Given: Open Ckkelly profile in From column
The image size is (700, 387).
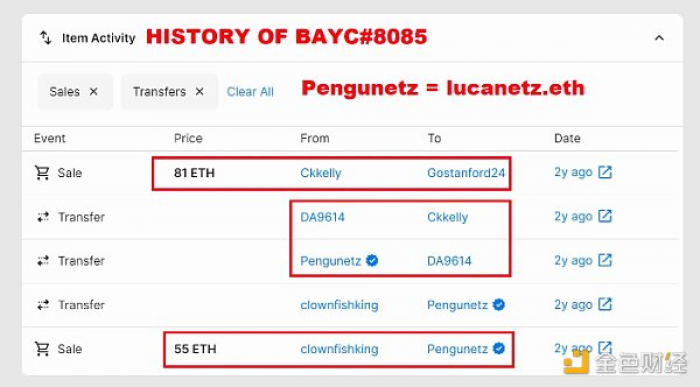Looking at the screenshot, I should click(x=321, y=173).
